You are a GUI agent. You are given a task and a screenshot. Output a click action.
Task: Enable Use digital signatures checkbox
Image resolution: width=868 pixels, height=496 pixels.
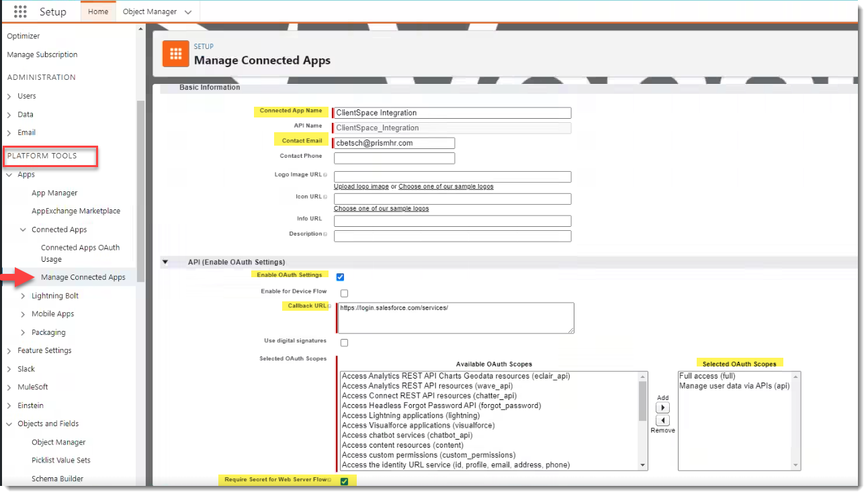coord(344,343)
